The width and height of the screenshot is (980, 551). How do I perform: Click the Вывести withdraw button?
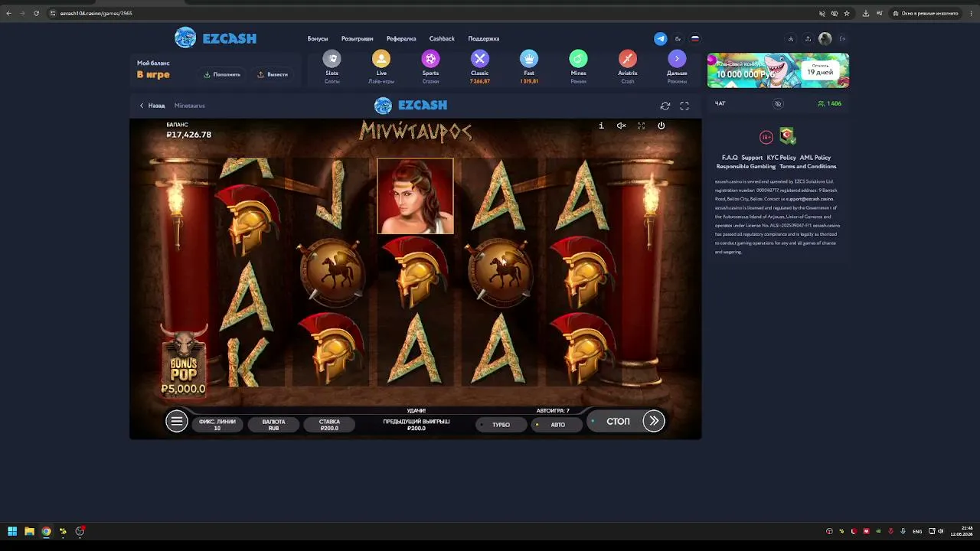coord(273,74)
